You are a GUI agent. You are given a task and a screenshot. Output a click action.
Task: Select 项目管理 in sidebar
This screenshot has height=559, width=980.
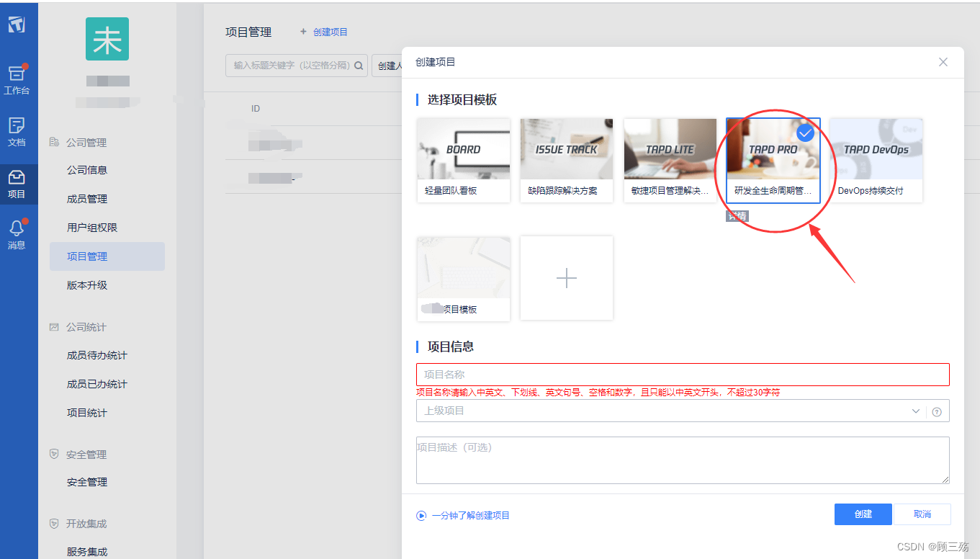[x=107, y=256]
